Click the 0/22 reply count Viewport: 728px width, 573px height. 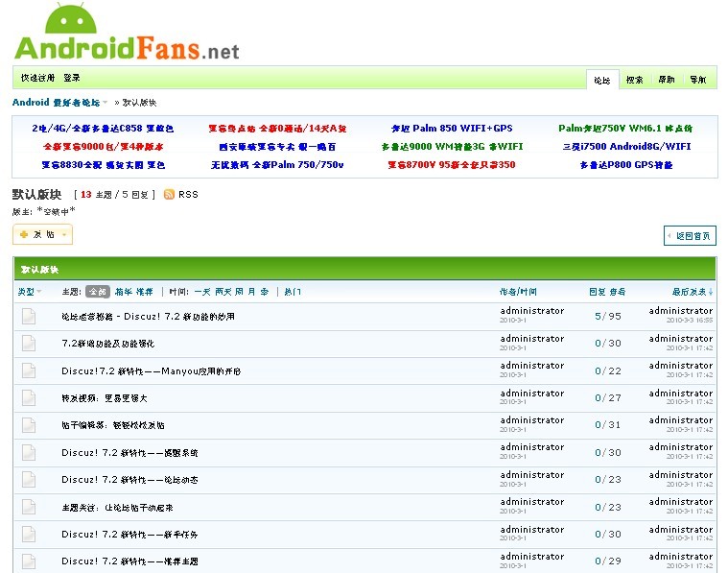pyautogui.click(x=608, y=370)
